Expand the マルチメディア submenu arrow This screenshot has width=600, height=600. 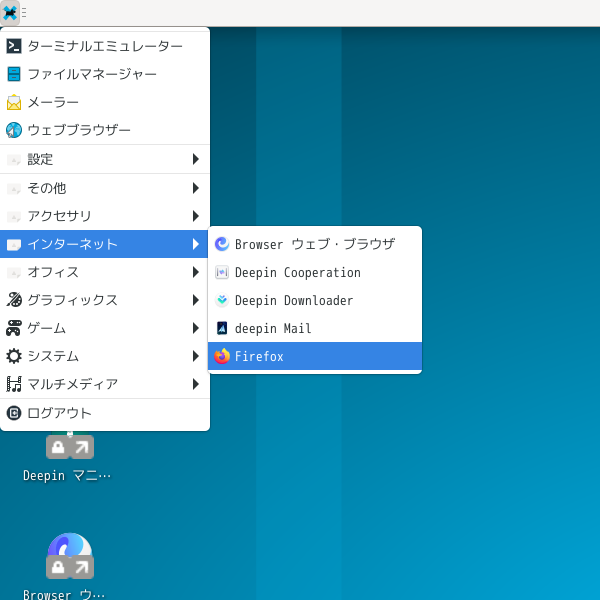pos(196,384)
